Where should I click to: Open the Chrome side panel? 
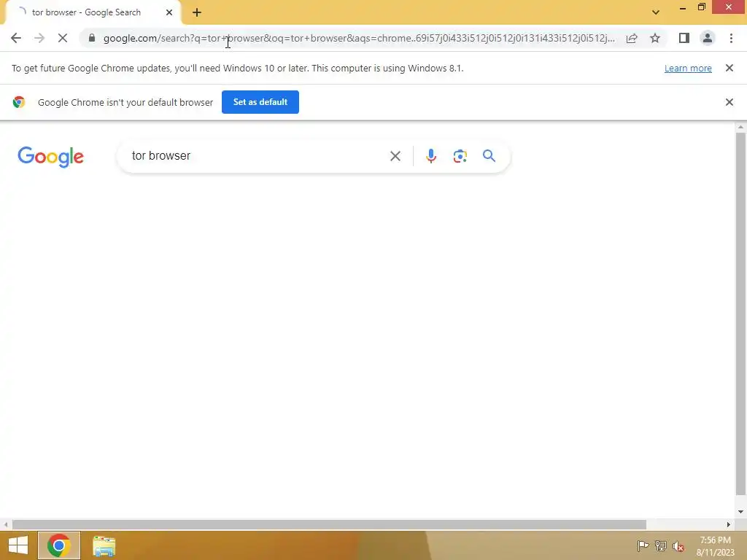coord(684,38)
